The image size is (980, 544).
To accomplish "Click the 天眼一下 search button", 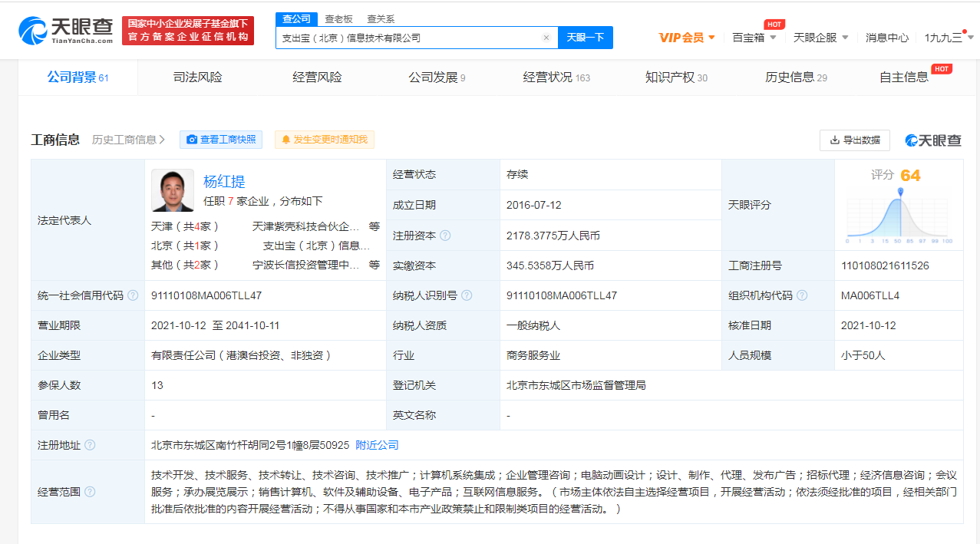I will (x=586, y=38).
